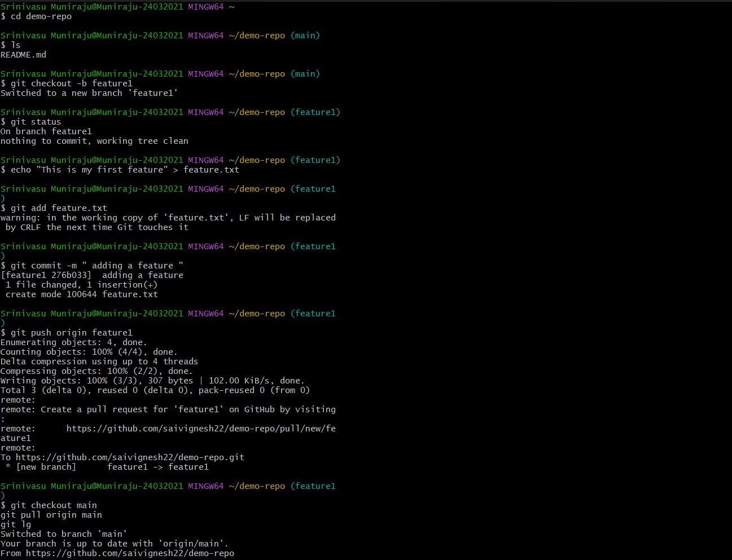Click the '$ ls' command line
The width and height of the screenshot is (732, 560).
[11, 45]
